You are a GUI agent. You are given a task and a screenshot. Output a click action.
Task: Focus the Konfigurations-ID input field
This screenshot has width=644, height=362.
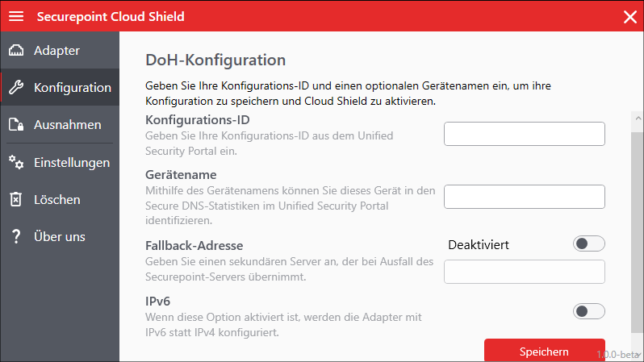[x=524, y=134]
